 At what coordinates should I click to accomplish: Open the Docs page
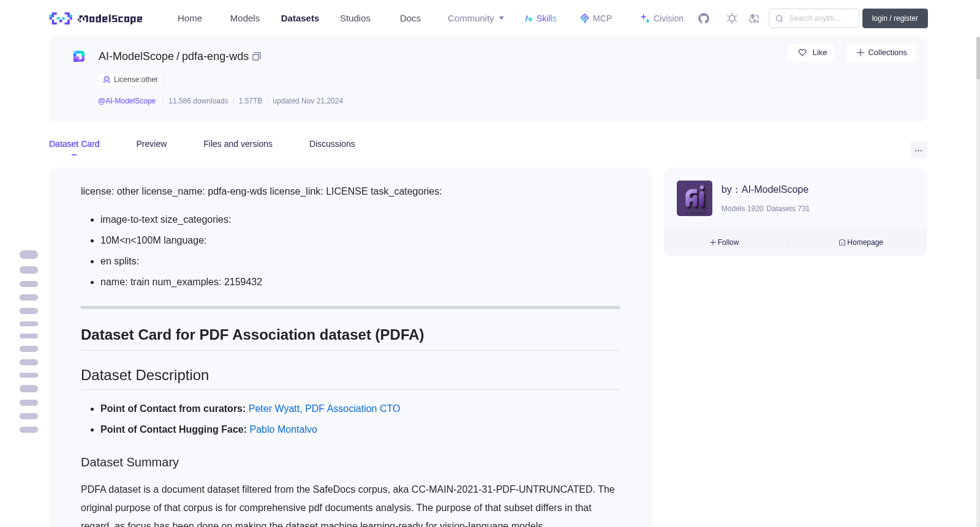tap(410, 18)
